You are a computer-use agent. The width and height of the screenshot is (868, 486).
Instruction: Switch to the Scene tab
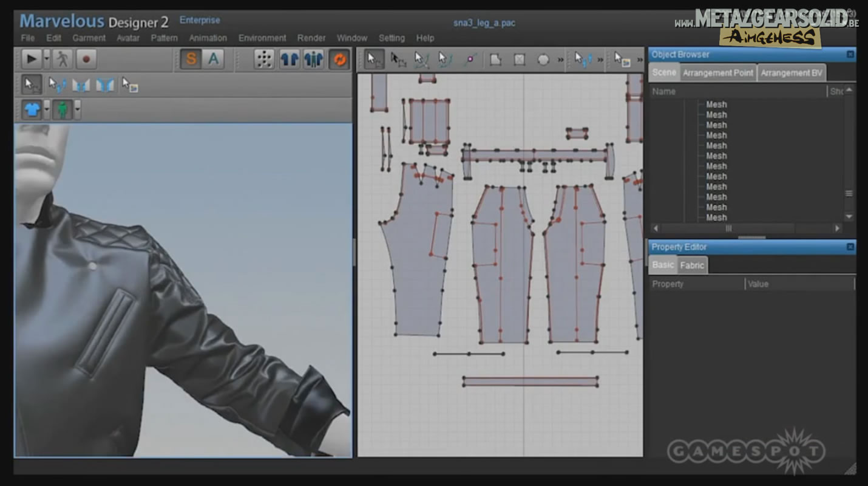click(x=664, y=72)
